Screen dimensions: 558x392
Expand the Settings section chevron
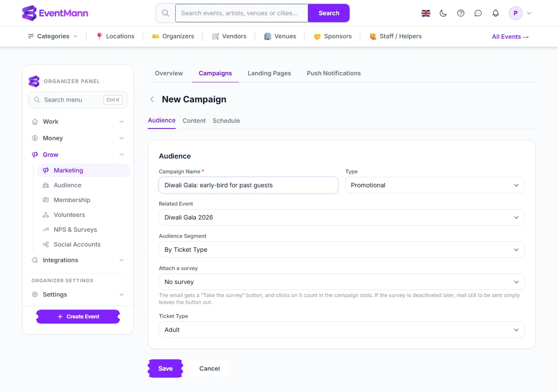(122, 294)
